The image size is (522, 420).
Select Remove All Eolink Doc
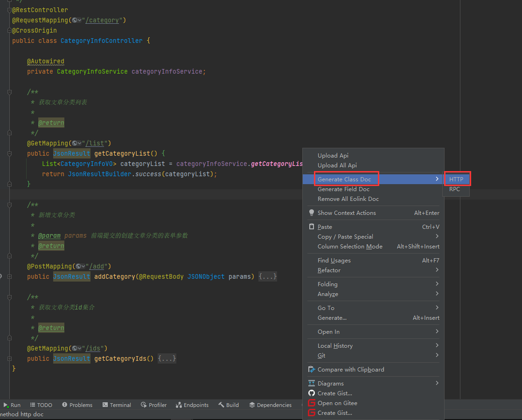coord(348,199)
